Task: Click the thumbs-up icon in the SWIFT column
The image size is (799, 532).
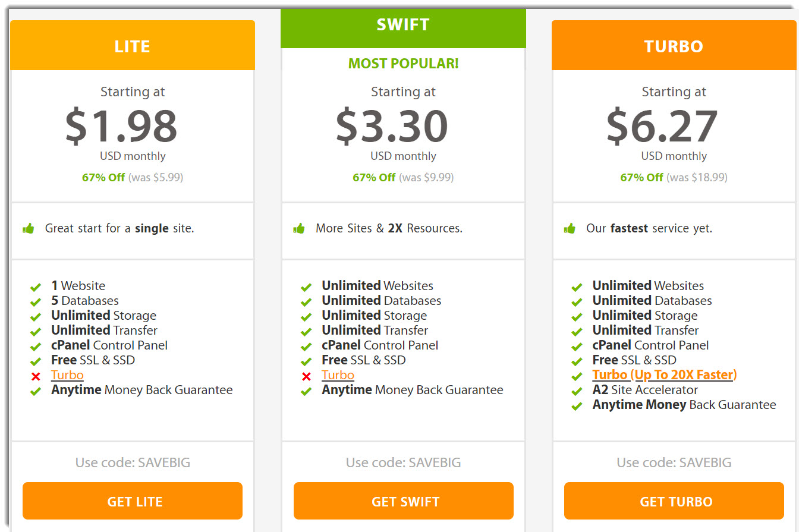Action: [x=299, y=227]
